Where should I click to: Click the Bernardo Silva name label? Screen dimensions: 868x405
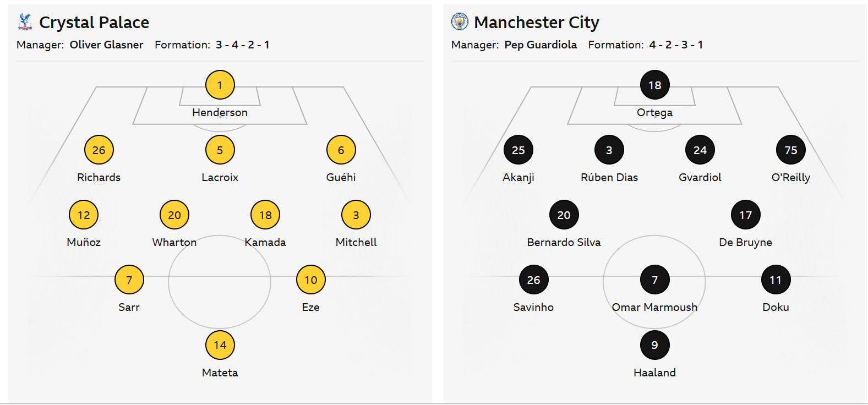tap(564, 242)
